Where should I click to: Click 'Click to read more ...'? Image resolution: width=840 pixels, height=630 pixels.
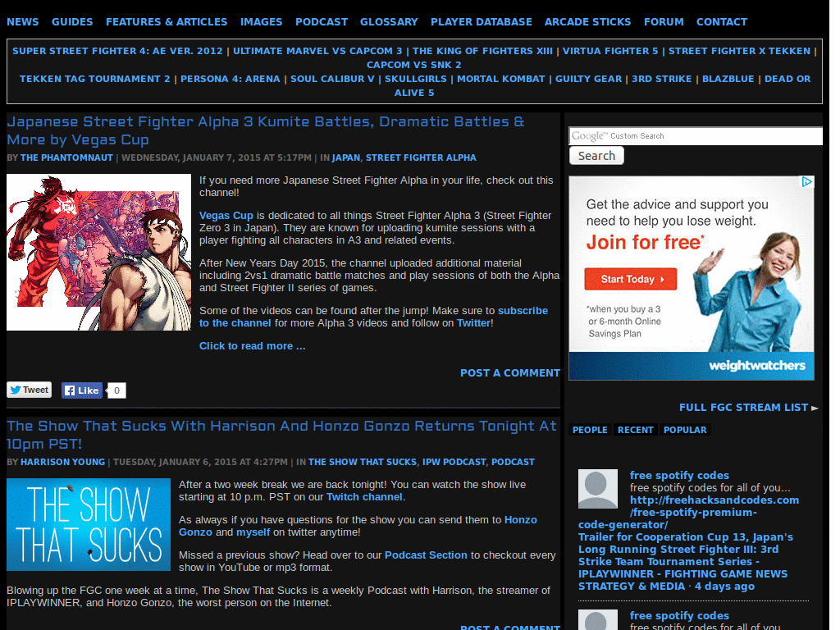(x=253, y=346)
